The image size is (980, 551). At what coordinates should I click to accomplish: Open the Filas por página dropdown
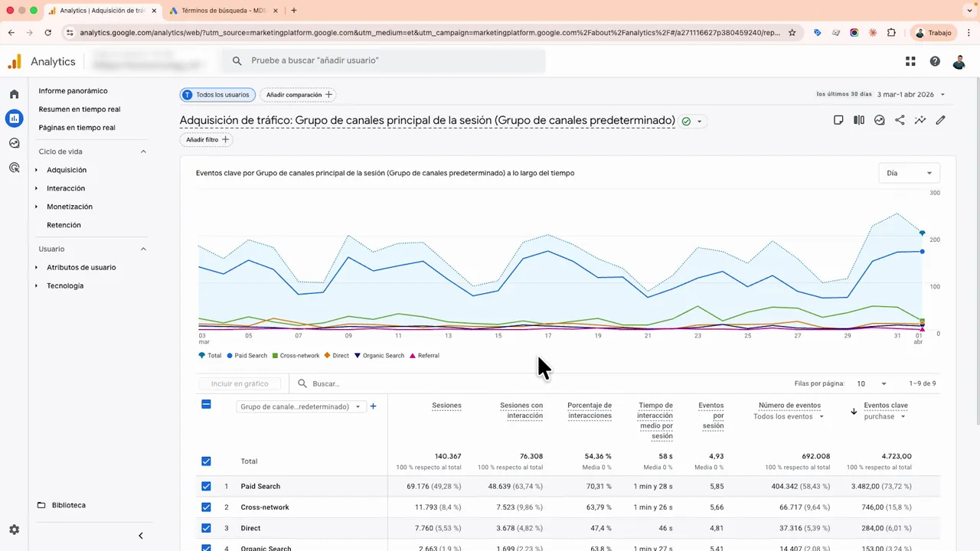871,383
